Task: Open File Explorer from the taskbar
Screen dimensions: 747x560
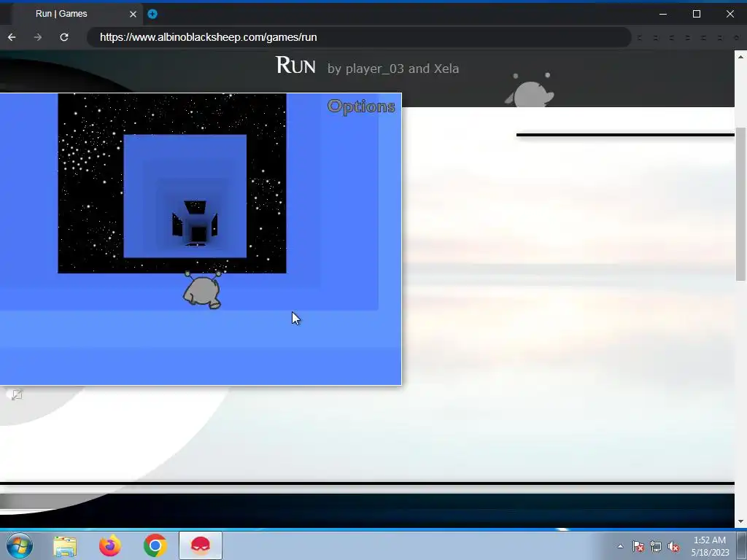Action: 65,546
